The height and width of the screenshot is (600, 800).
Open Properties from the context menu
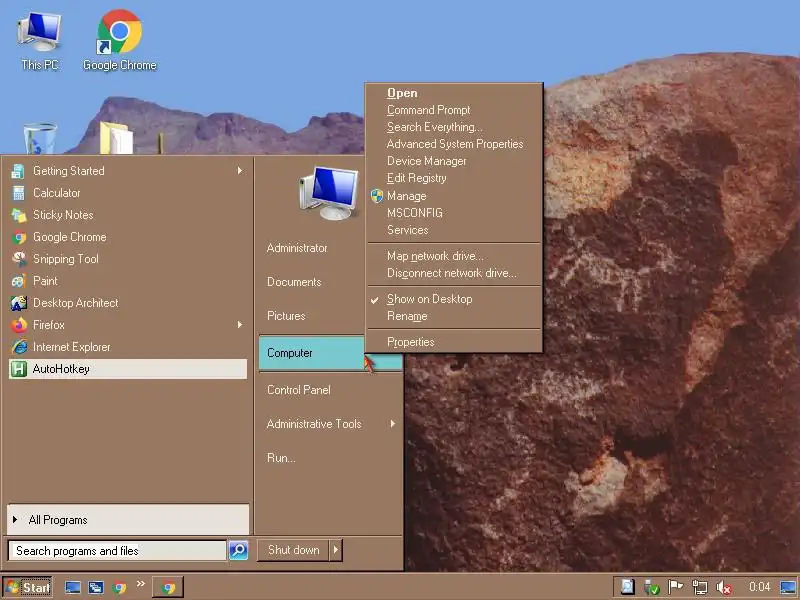coord(454,342)
